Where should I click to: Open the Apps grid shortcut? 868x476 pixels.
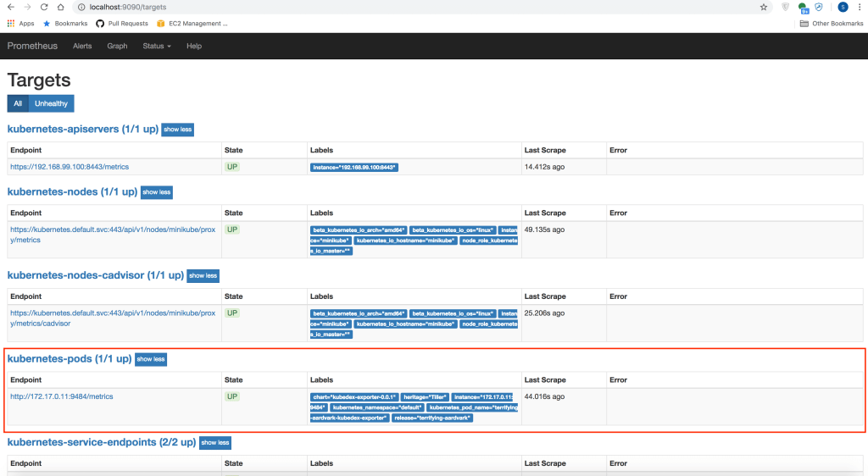tap(20, 23)
